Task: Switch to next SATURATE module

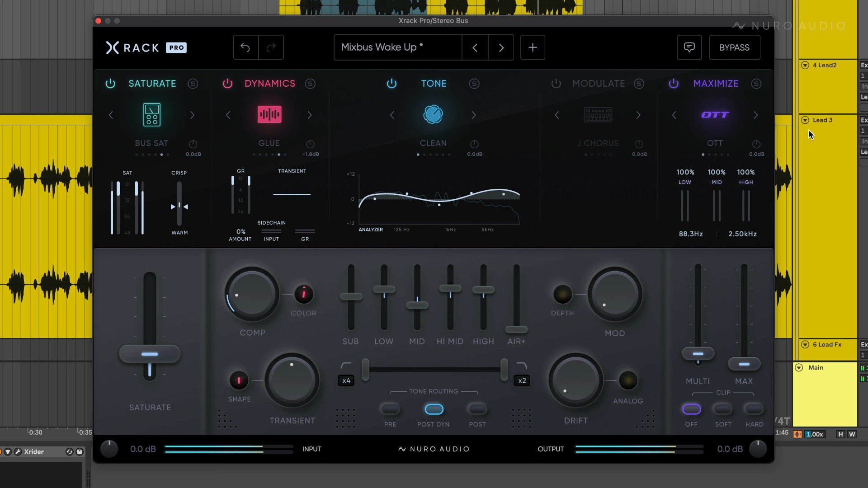Action: (192, 115)
